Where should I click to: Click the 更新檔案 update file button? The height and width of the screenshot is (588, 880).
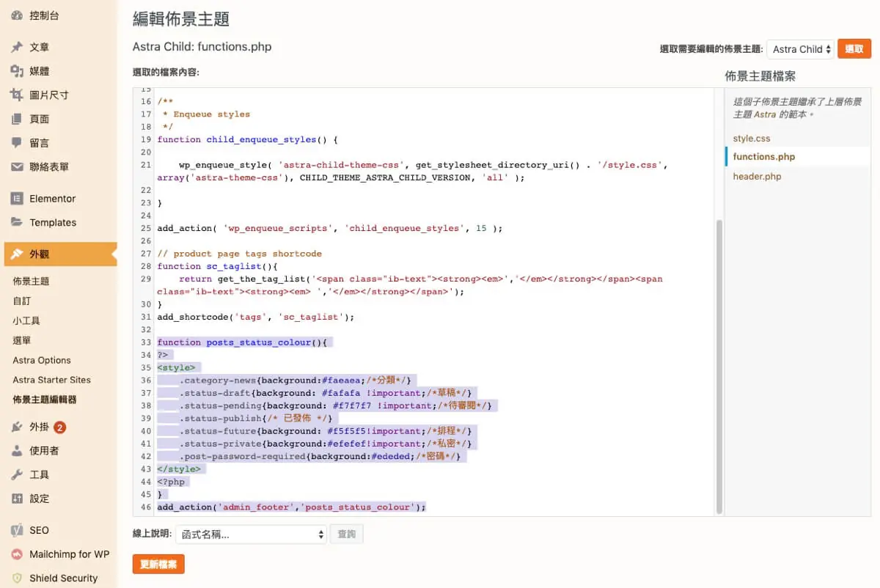(158, 564)
